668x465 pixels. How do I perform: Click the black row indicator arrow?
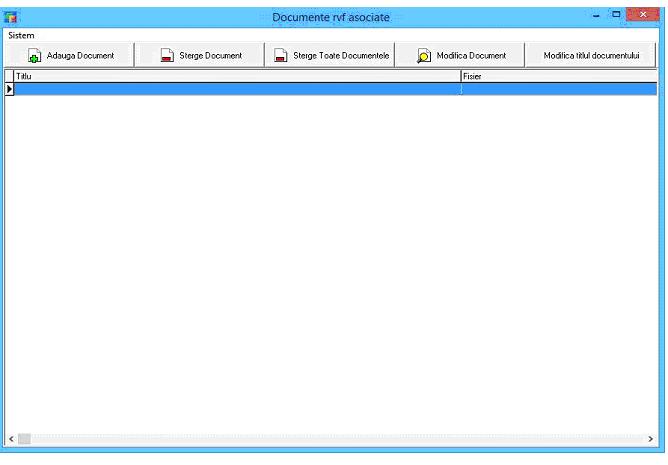pyautogui.click(x=10, y=89)
